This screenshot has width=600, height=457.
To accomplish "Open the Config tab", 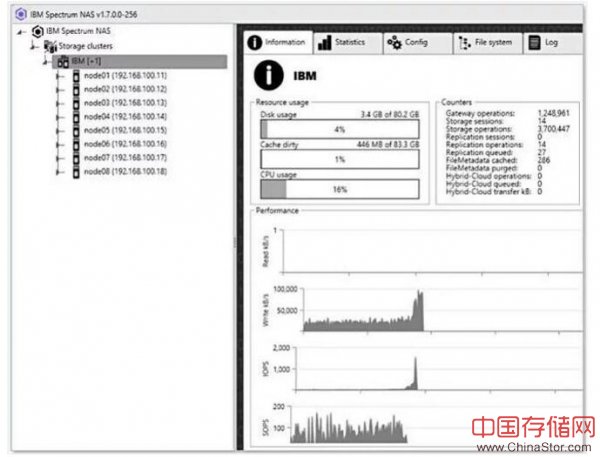I will click(x=407, y=43).
